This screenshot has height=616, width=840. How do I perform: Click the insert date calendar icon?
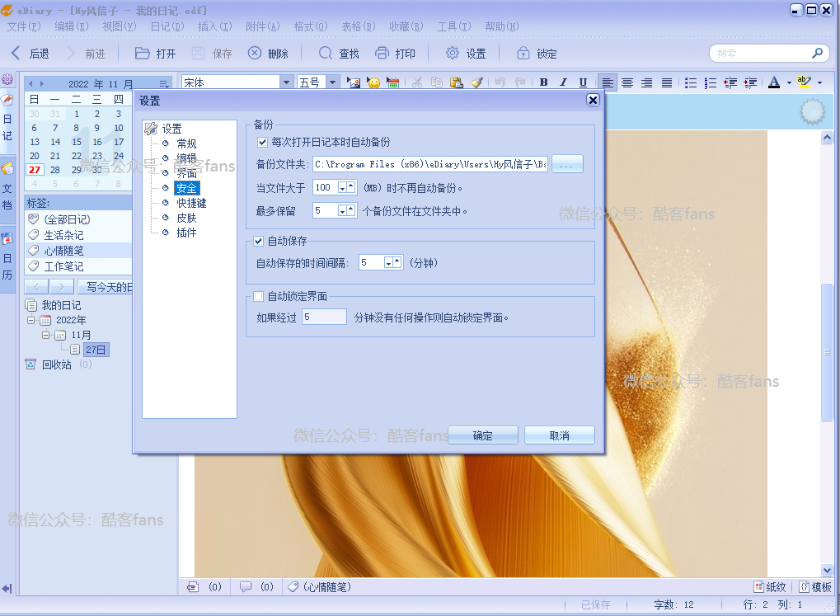tap(392, 82)
